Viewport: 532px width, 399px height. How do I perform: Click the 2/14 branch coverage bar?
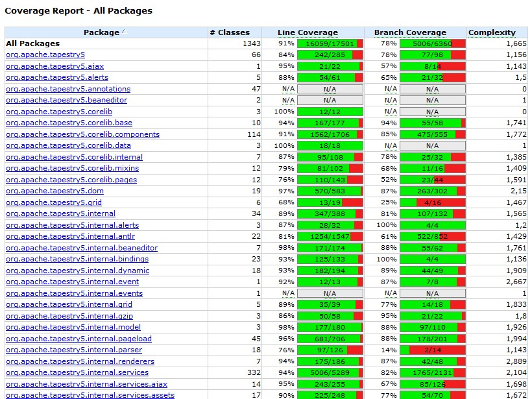433,350
